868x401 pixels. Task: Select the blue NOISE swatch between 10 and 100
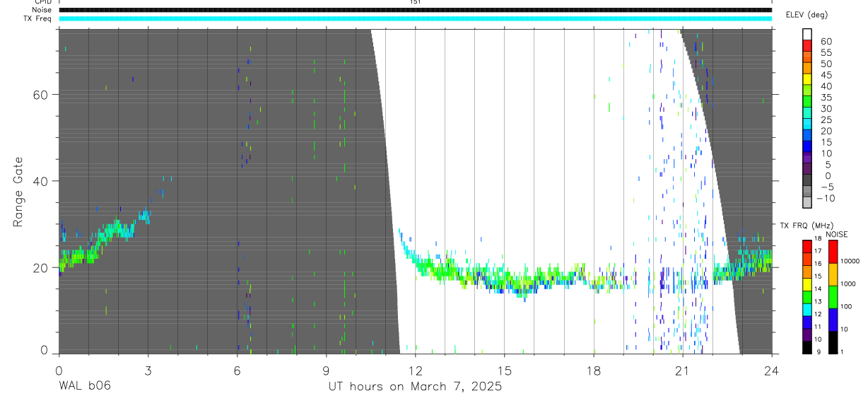pyautogui.click(x=833, y=319)
